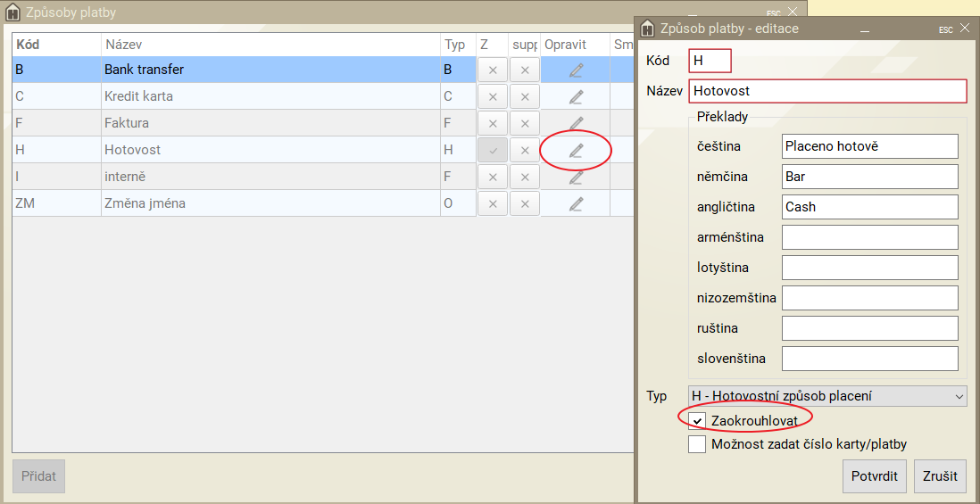Image resolution: width=980 pixels, height=504 pixels.
Task: Click the angličtina translation field
Action: pyautogui.click(x=869, y=207)
